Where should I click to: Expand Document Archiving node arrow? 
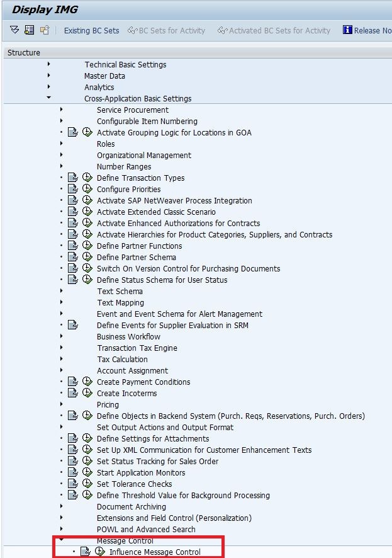pyautogui.click(x=62, y=506)
